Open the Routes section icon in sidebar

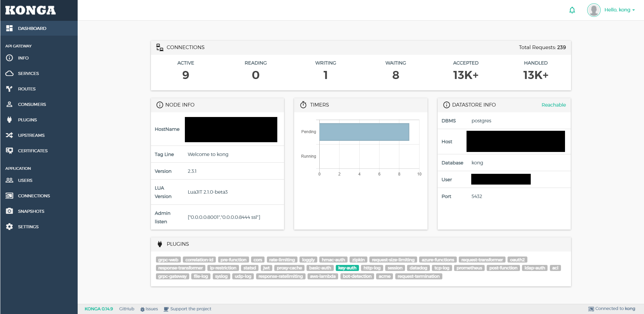(x=9, y=89)
